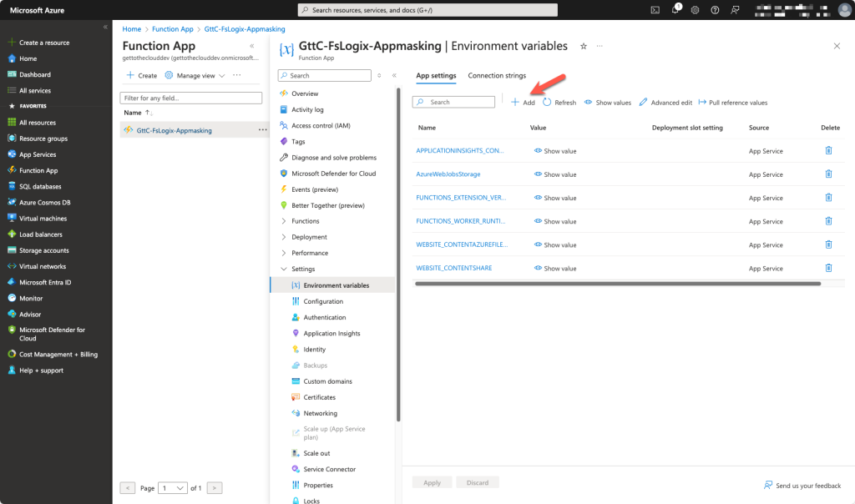Show value of AzureWebJobsStorage
This screenshot has height=504, width=855.
(555, 174)
